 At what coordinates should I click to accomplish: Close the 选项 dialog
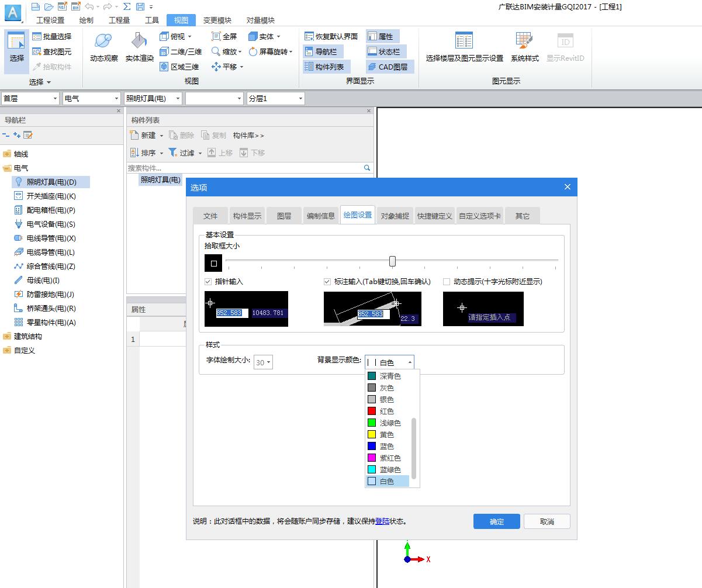[x=567, y=187]
